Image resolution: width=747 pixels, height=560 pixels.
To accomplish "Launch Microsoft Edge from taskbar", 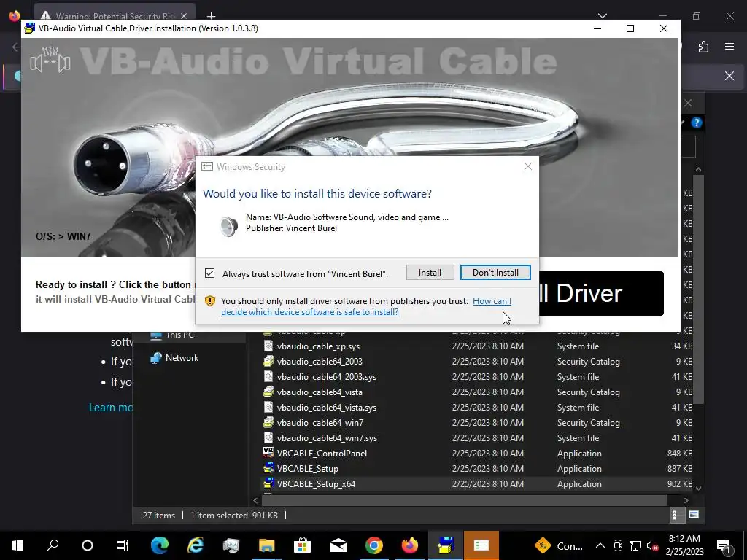I will pos(160,545).
